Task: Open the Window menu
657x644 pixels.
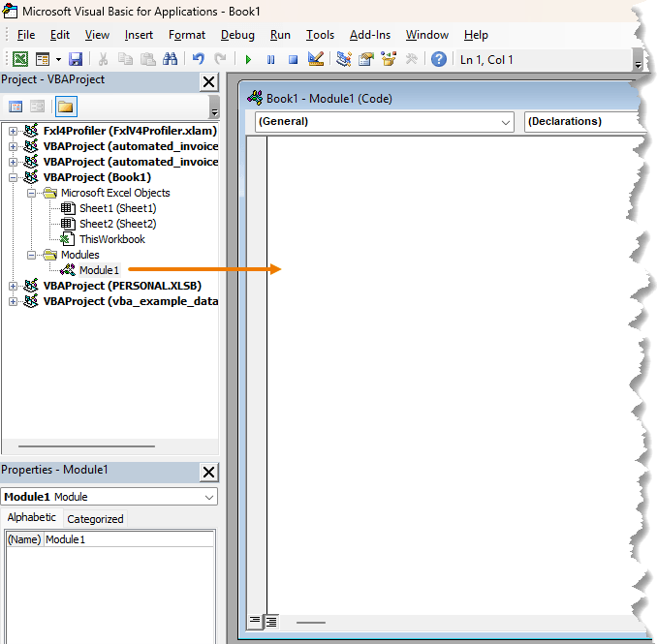Action: [x=427, y=35]
